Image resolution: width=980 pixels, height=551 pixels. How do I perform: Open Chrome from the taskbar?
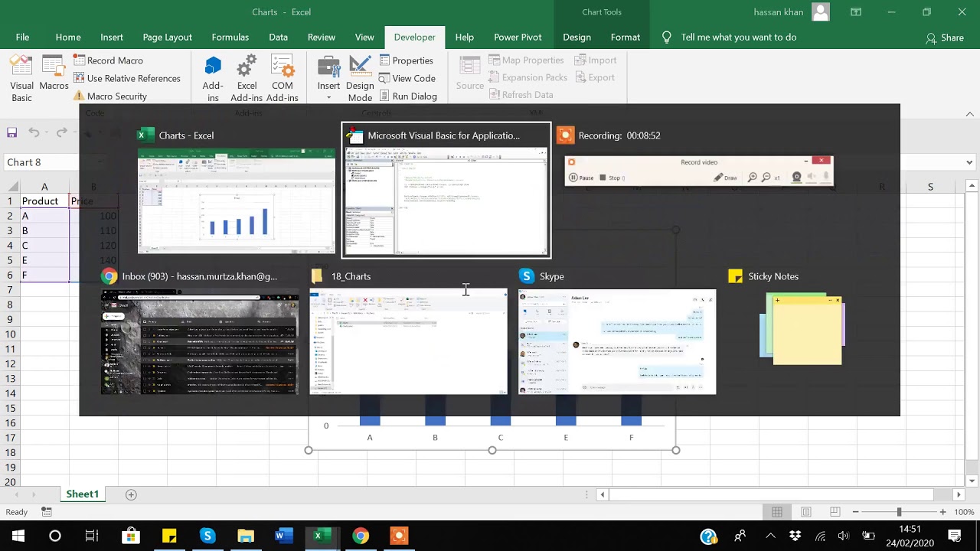coord(361,536)
